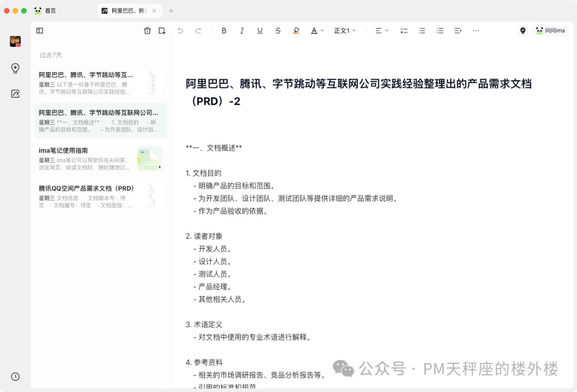577x392 pixels.
Task: Redo the last edit
Action: click(x=198, y=30)
